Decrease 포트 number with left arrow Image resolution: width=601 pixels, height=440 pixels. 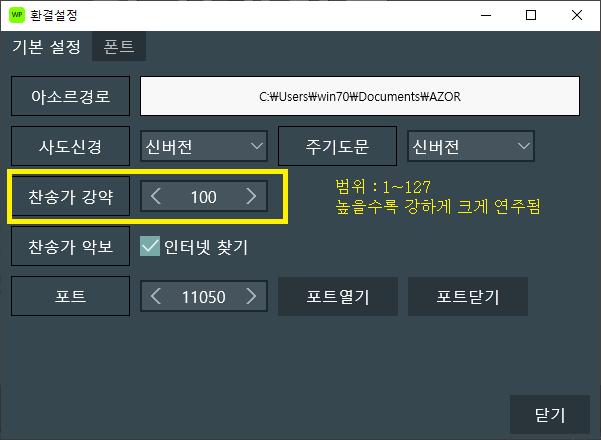tap(156, 296)
